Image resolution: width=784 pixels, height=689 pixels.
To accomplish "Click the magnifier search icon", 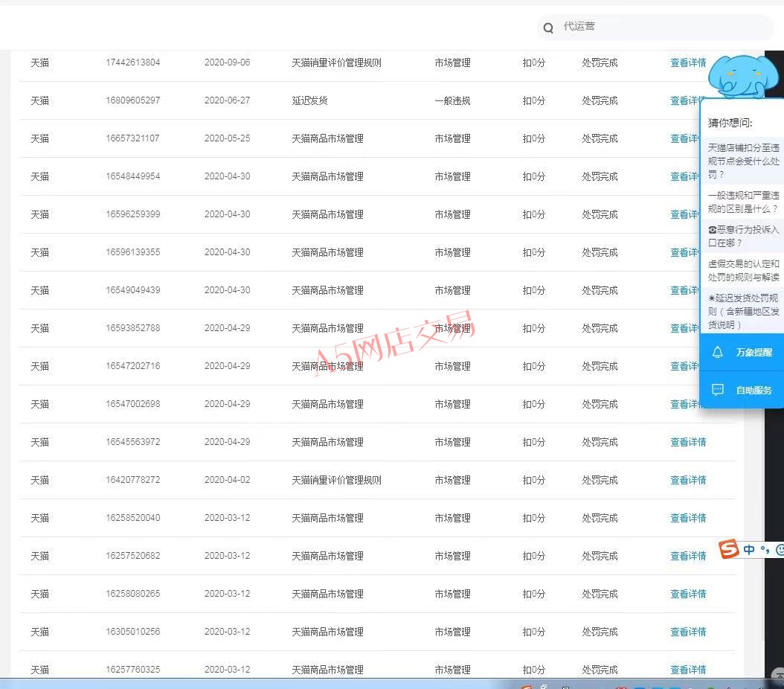I will 548,28.
